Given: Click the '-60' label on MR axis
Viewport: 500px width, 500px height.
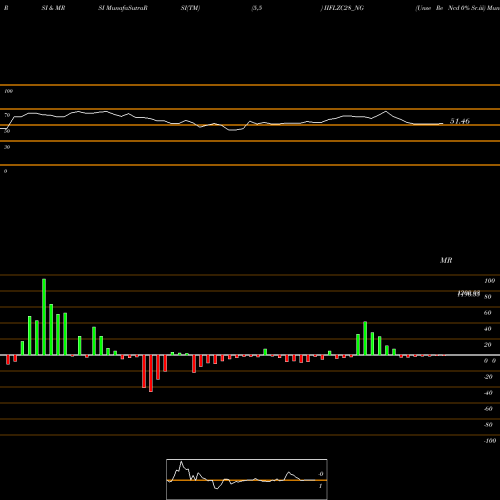Looking at the screenshot, I should point(488,409).
